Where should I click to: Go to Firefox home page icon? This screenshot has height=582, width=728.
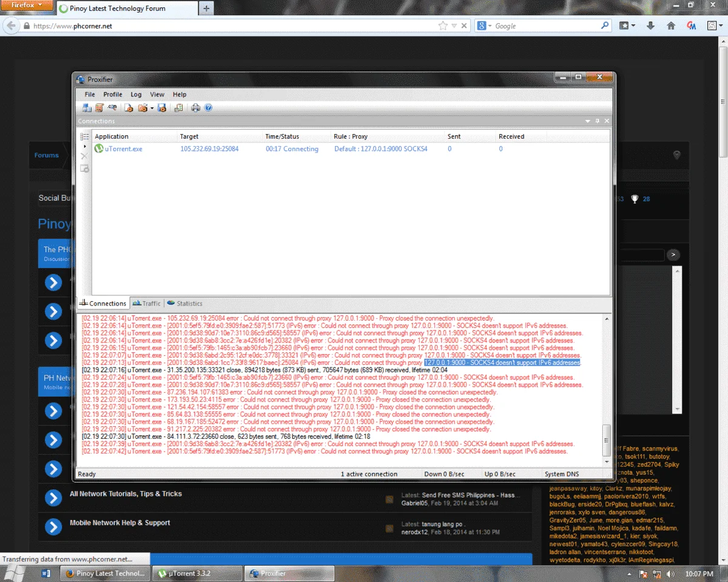click(671, 26)
